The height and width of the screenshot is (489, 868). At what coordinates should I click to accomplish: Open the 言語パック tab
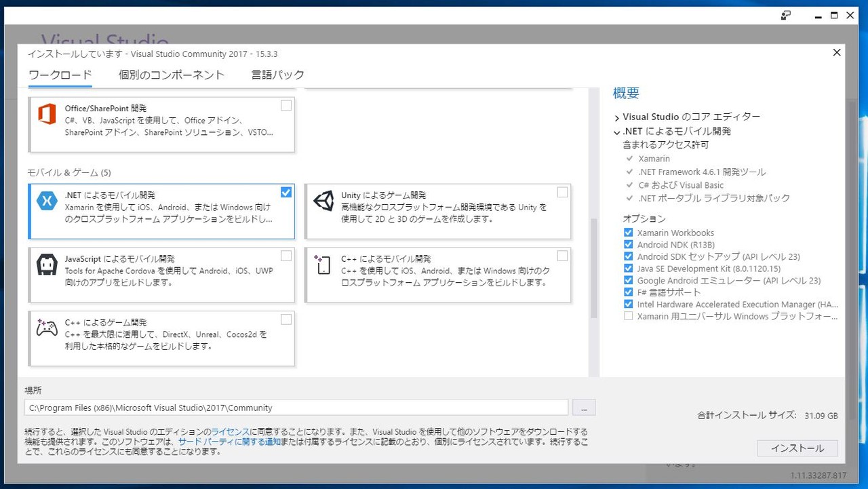coord(278,75)
